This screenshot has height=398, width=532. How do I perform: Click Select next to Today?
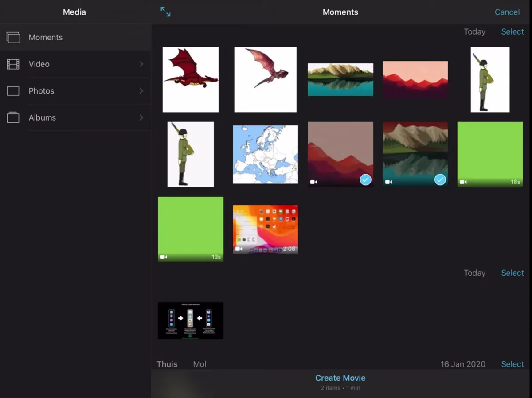(512, 31)
